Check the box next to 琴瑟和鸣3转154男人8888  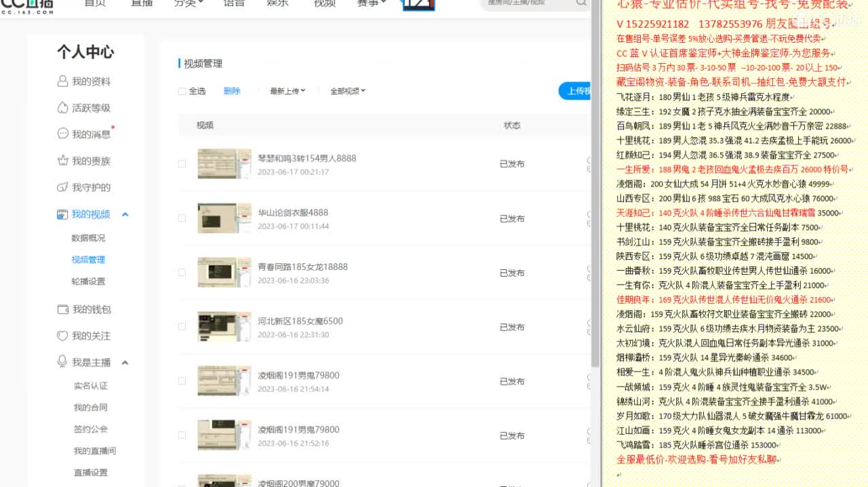[182, 163]
